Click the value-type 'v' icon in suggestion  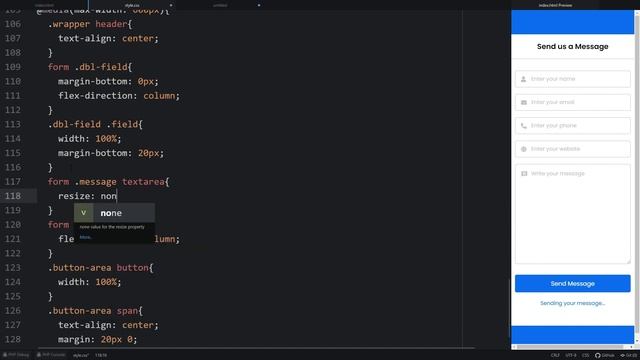84,213
